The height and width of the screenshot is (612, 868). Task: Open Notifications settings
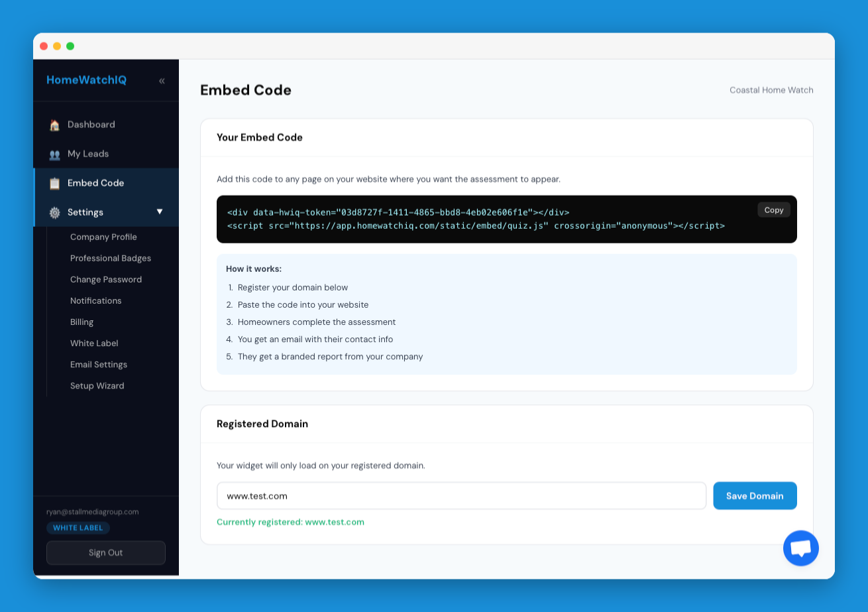pyautogui.click(x=96, y=300)
